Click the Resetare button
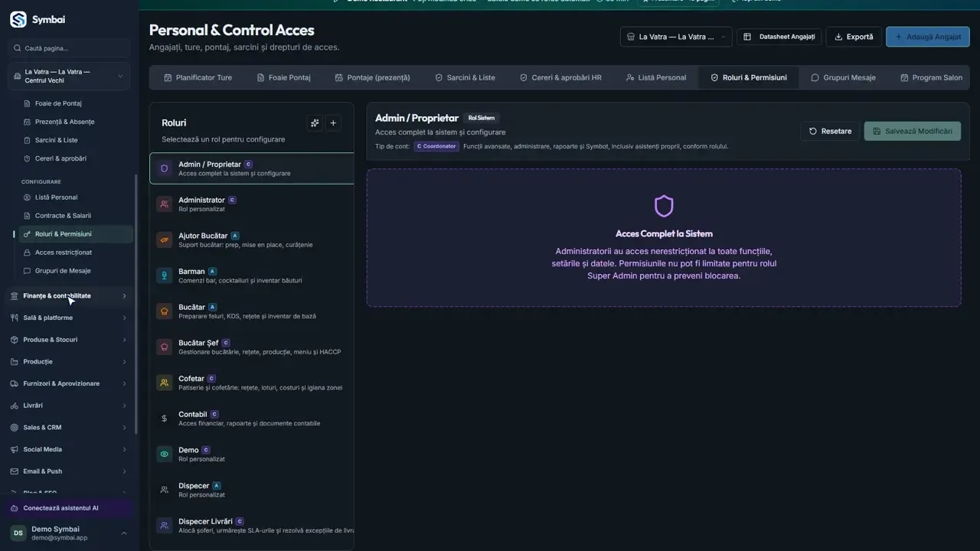Image resolution: width=980 pixels, height=551 pixels. pos(830,131)
